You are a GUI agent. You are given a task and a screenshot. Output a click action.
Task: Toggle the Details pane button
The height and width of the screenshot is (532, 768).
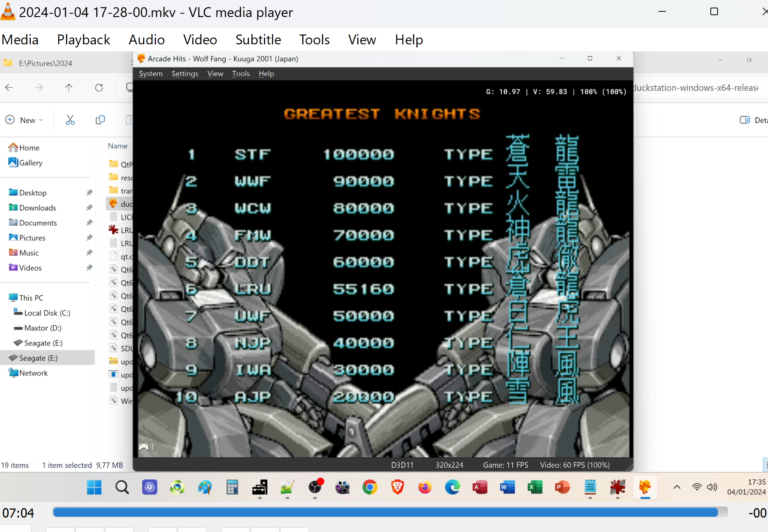tap(753, 120)
